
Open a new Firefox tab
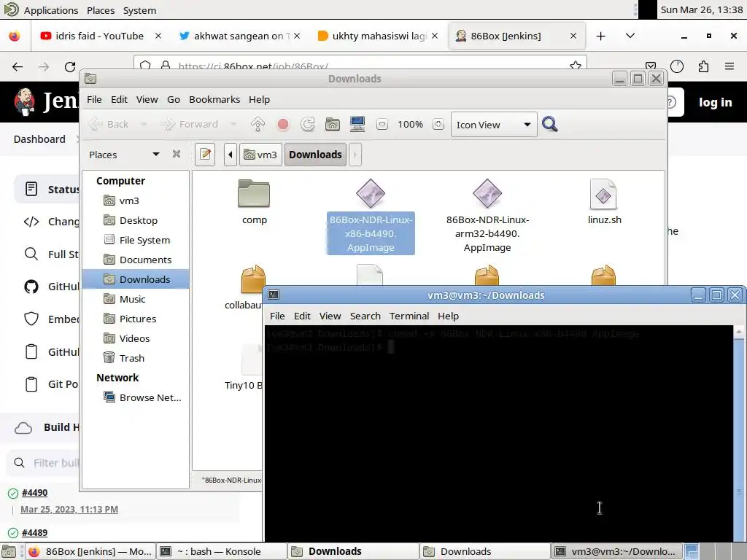[x=601, y=36]
